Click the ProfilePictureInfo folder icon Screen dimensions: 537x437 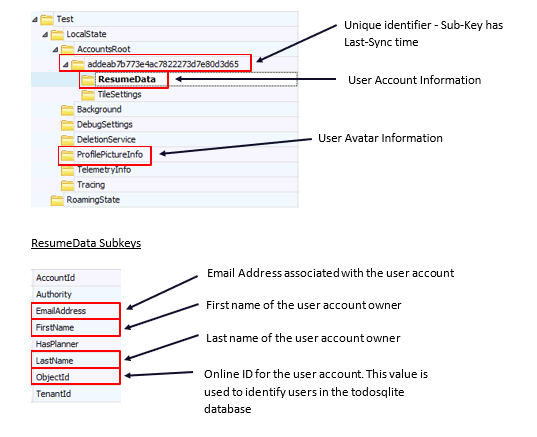[x=67, y=155]
